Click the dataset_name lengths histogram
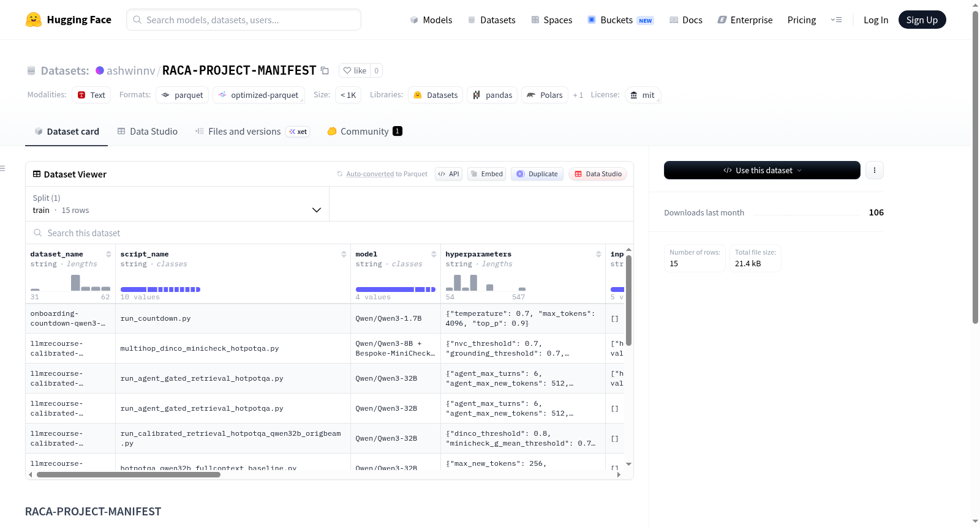 70,282
